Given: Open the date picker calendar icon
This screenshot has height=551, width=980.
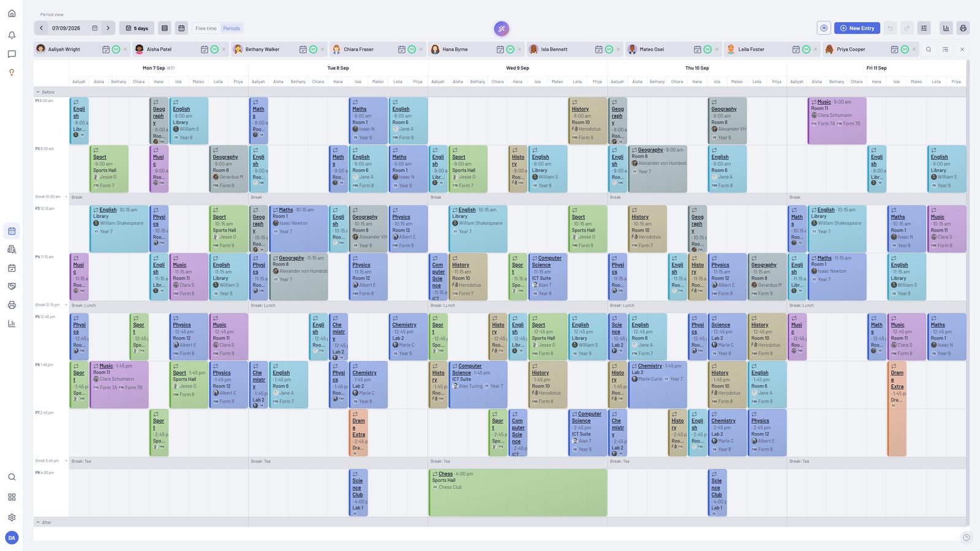Looking at the screenshot, I should [94, 28].
